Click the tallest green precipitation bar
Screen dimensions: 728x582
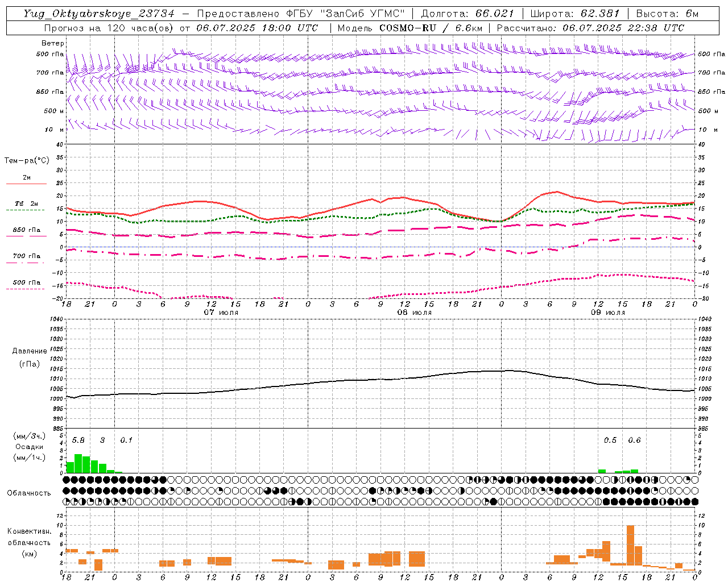click(x=78, y=463)
